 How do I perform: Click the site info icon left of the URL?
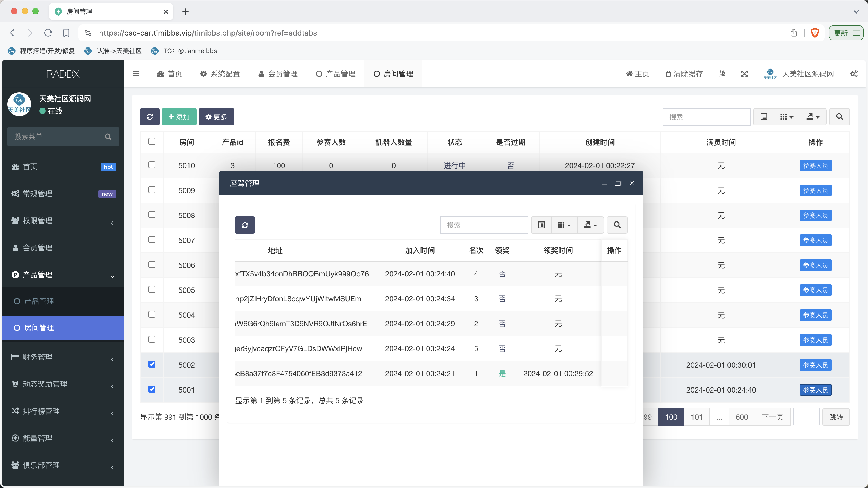coord(88,33)
